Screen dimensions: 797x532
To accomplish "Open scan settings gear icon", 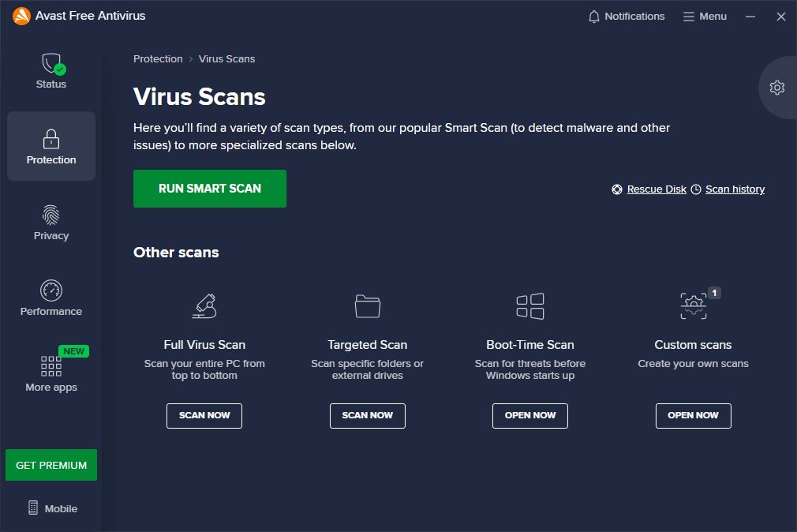I will pos(776,88).
